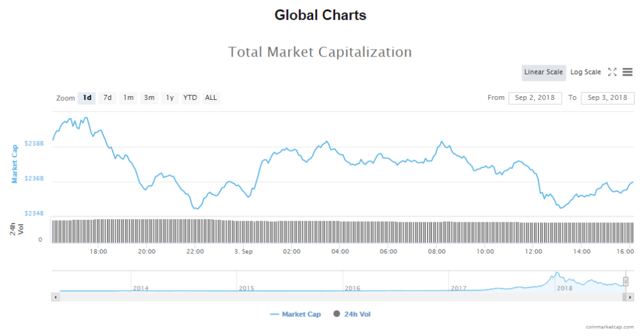
Task: Switch to Linear Scale
Action: [543, 72]
